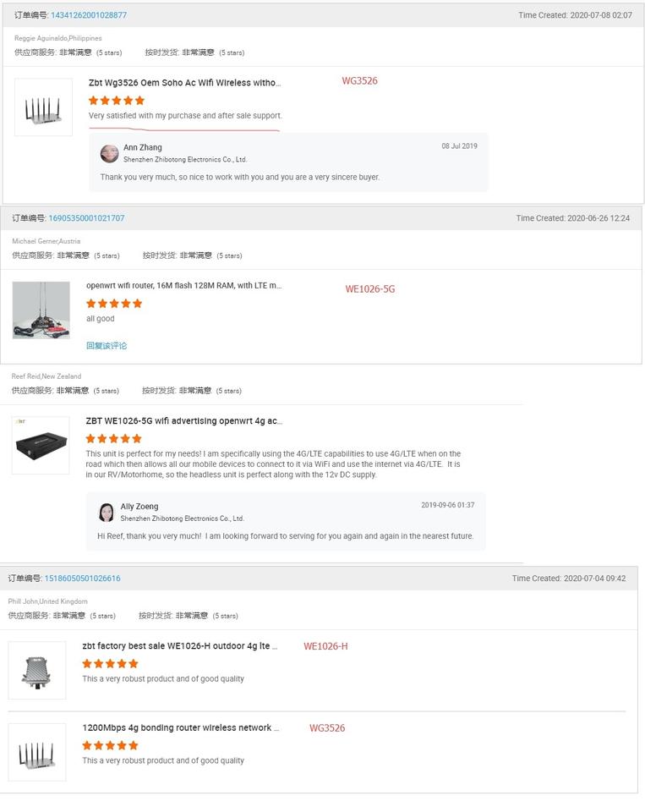This screenshot has height=812, width=645.
Task: Click stars under WE1026-H outdoor product title
Action: coord(110,663)
